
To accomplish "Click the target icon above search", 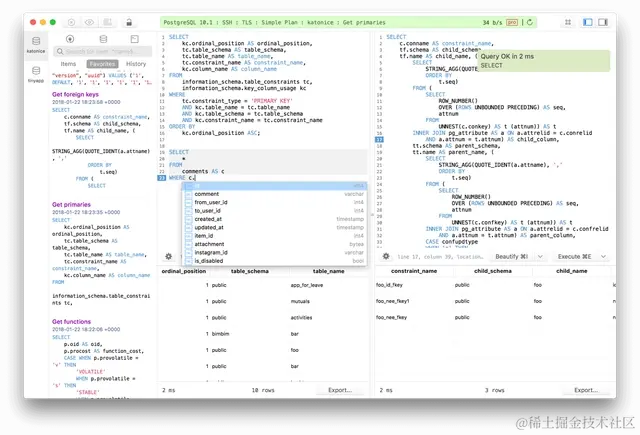I will tap(70, 39).
